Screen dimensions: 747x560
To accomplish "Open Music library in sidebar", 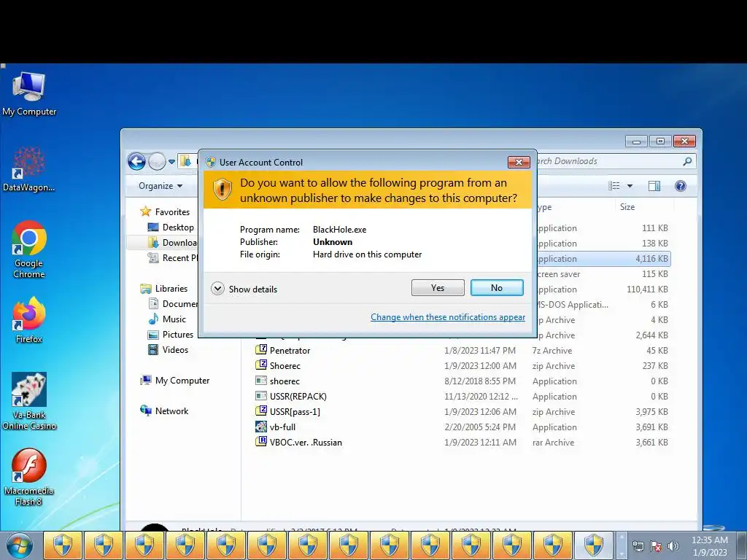I will pyautogui.click(x=167, y=319).
